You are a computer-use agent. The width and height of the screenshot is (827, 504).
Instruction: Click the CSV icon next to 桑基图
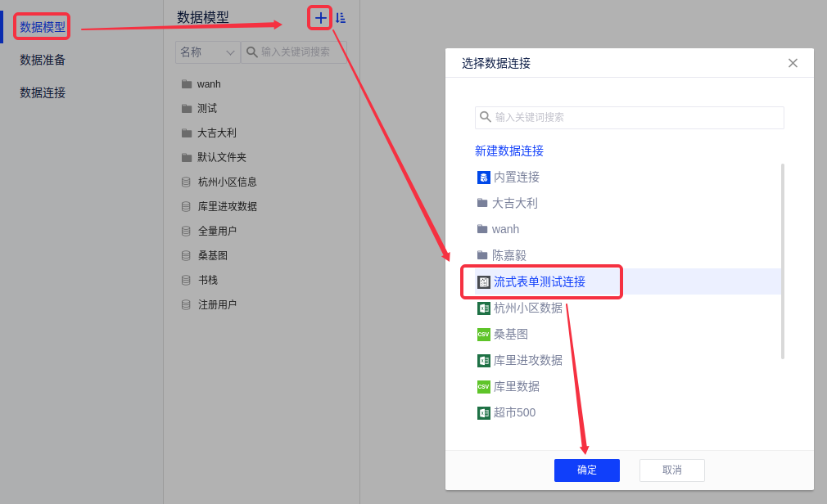click(x=483, y=335)
